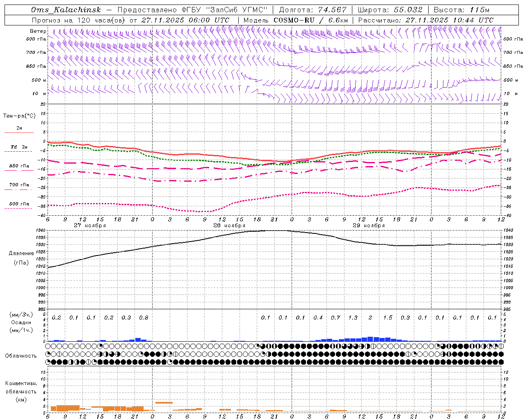Click the 850 гПа temperature legend entry
Viewport: 525px width, 420px height.
tap(19, 166)
